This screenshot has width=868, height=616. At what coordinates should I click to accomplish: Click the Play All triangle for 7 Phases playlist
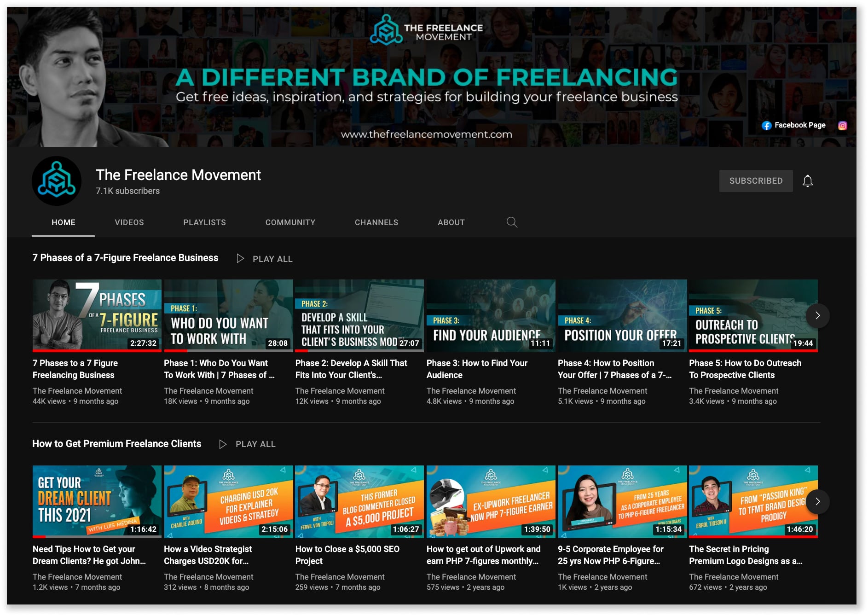(x=240, y=258)
